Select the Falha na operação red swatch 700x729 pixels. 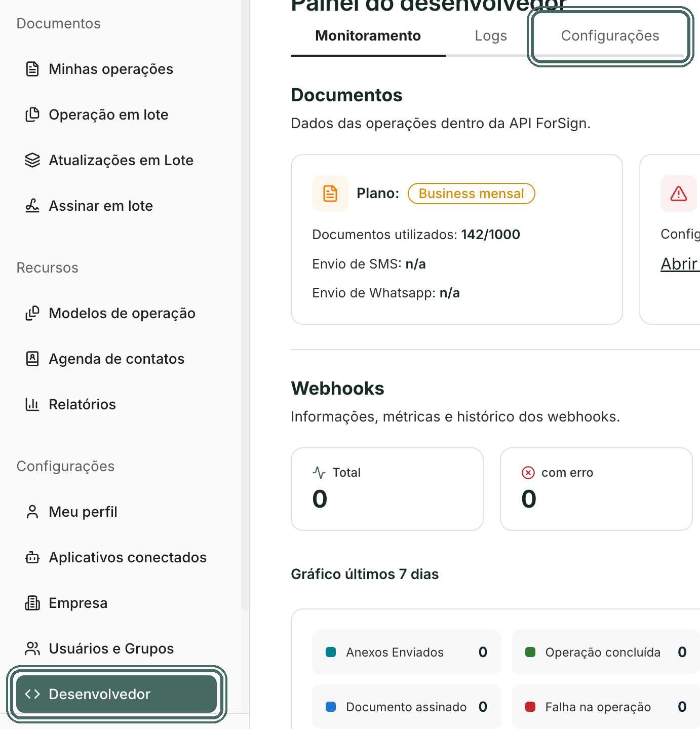pyautogui.click(x=530, y=707)
